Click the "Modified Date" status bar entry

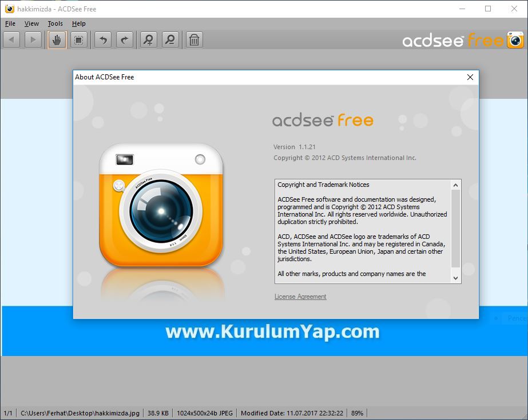point(292,413)
